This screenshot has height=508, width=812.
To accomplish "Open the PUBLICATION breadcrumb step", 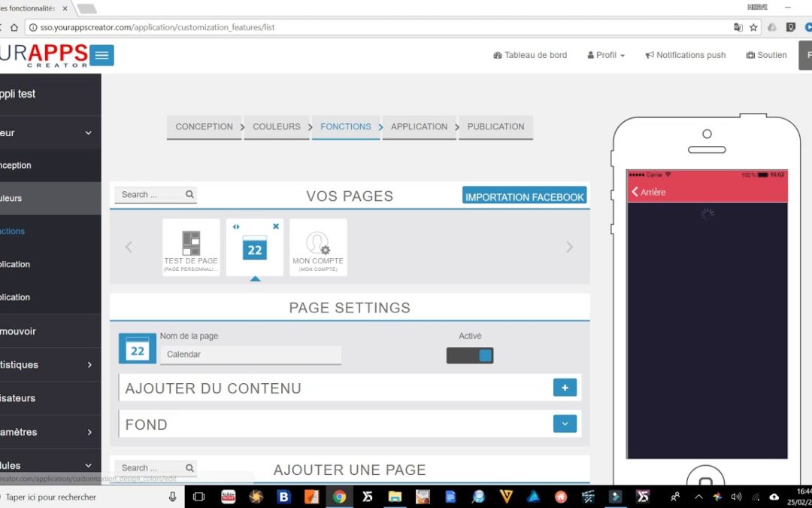I will 495,126.
